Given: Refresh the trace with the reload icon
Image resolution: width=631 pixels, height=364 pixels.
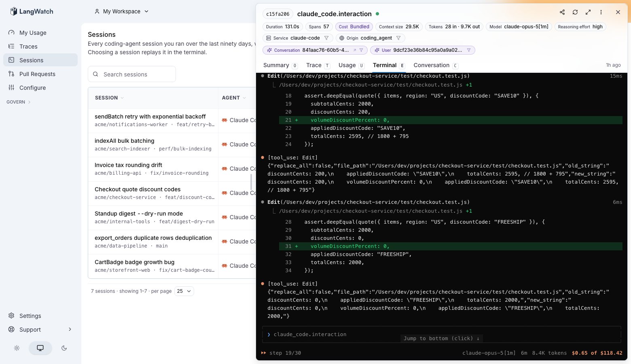Looking at the screenshot, I should point(575,12).
